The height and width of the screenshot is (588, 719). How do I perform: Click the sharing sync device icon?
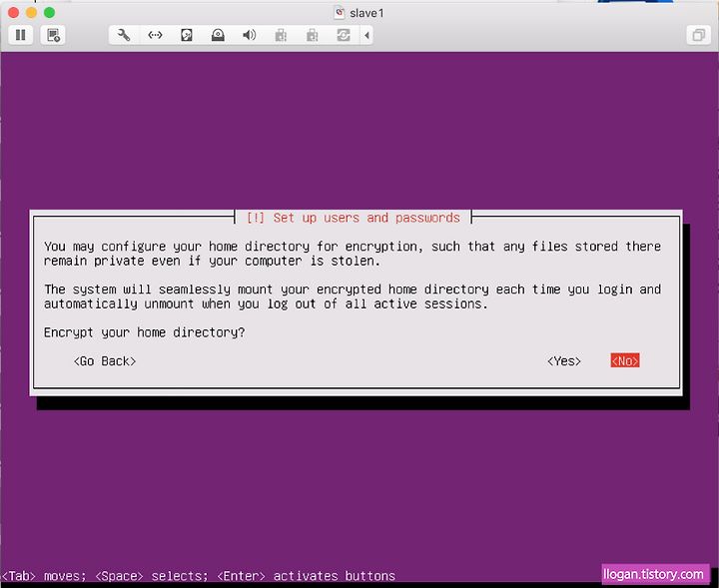(343, 35)
